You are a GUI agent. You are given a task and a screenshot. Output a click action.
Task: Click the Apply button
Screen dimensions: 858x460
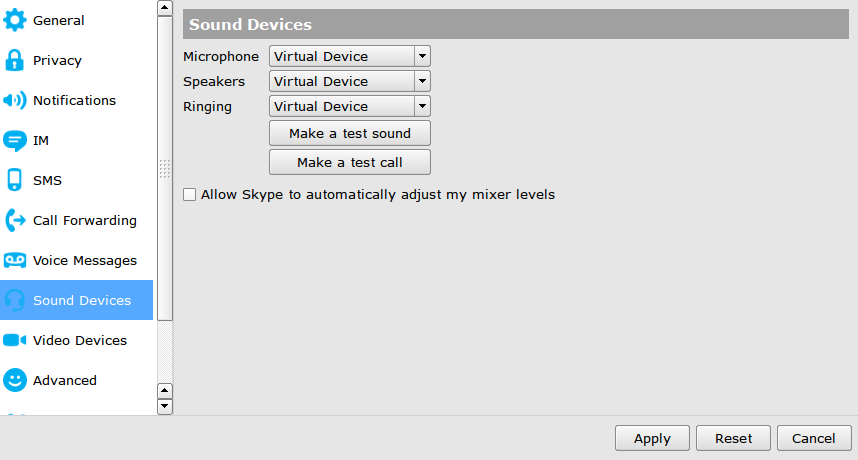(652, 438)
